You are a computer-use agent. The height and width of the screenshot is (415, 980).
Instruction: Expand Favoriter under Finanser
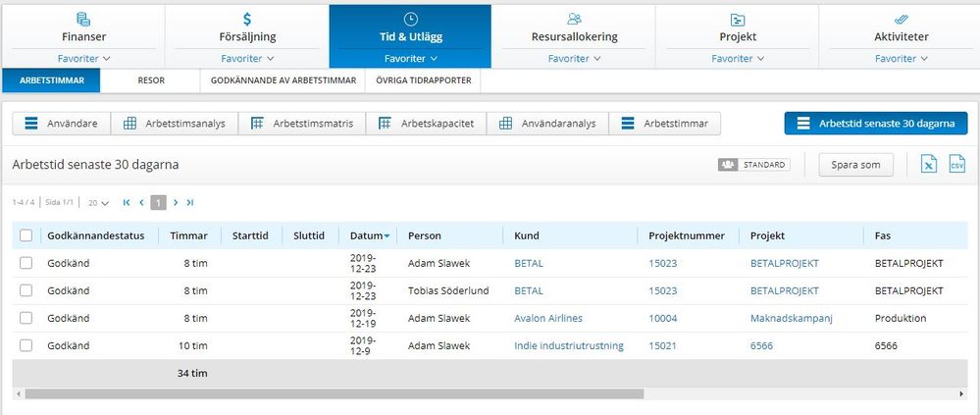point(83,59)
